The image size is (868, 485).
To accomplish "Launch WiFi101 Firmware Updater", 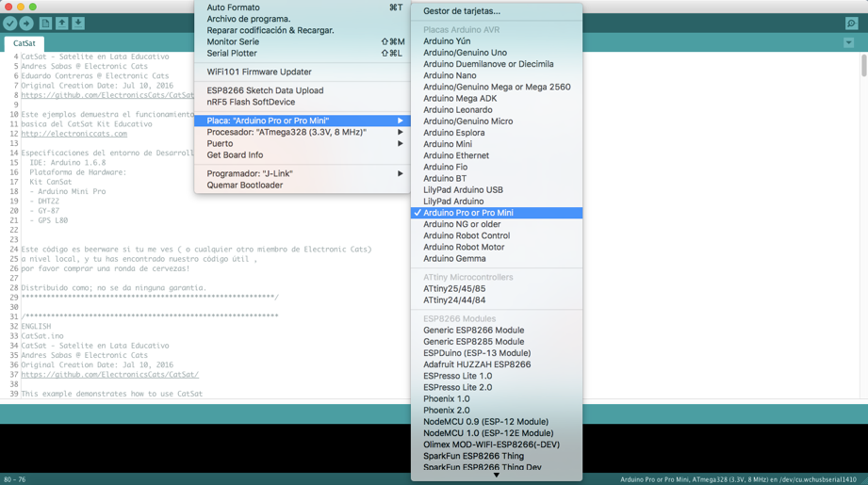I will pyautogui.click(x=303, y=72).
